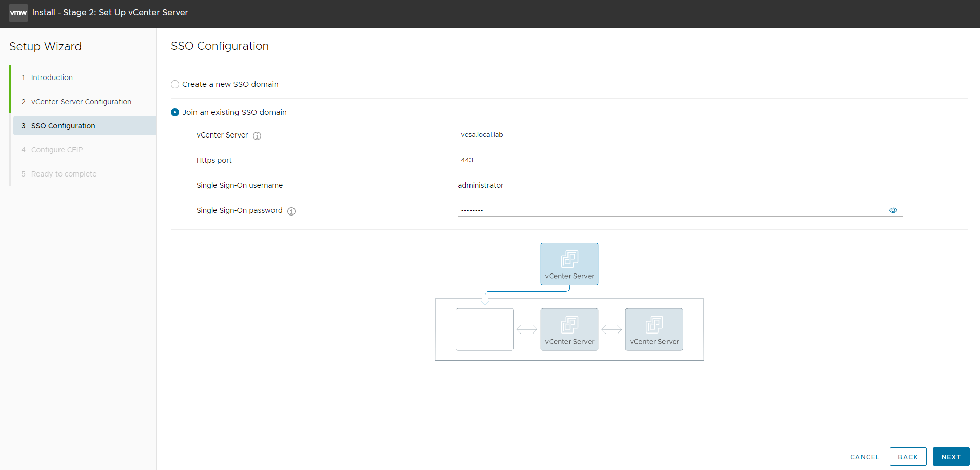The image size is (980, 470).
Task: Click rightmost vCenter Server node in domain box
Action: coord(654,329)
